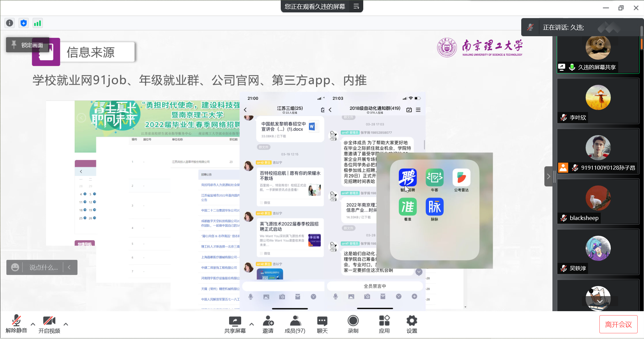Open meeting Settings (设置)
644x339 pixels.
(412, 324)
